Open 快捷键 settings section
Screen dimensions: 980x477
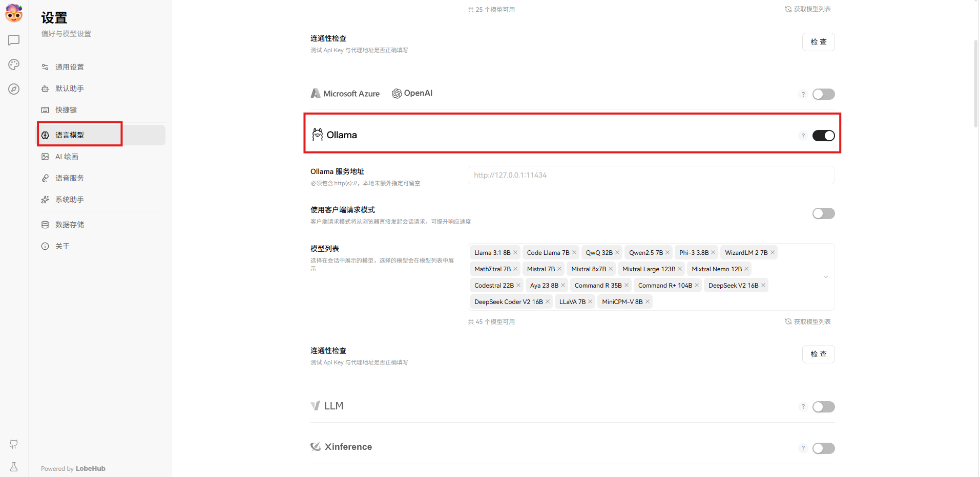(x=101, y=110)
